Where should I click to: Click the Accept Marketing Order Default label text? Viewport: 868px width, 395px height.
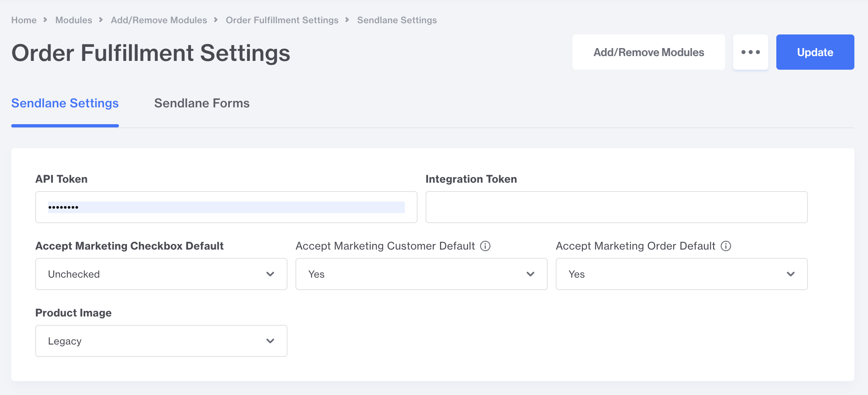coord(635,246)
